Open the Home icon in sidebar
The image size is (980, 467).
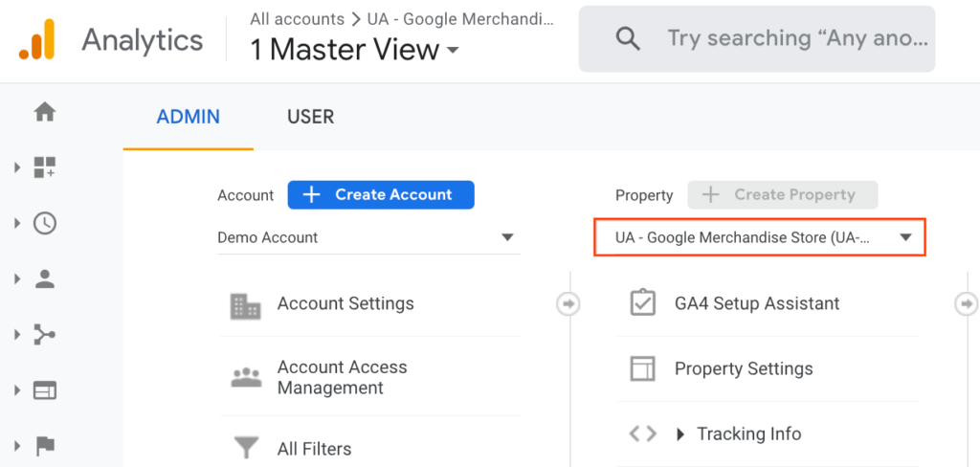(x=45, y=113)
